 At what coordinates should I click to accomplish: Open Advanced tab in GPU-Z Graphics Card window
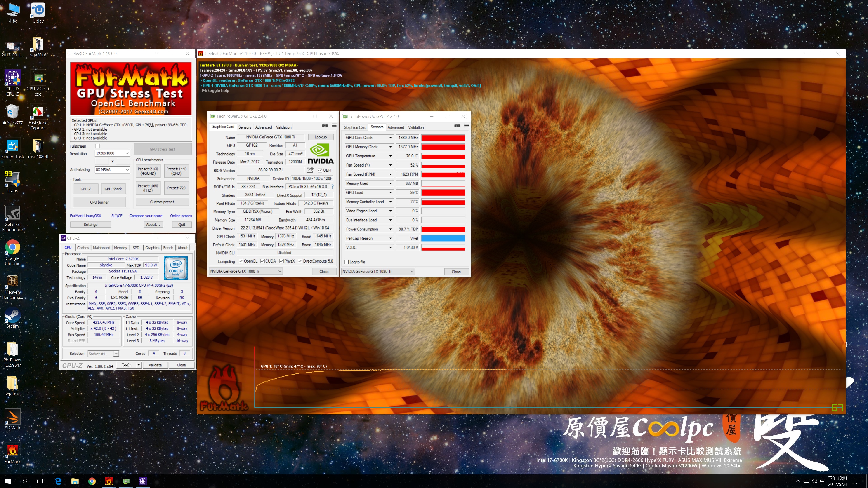(264, 127)
